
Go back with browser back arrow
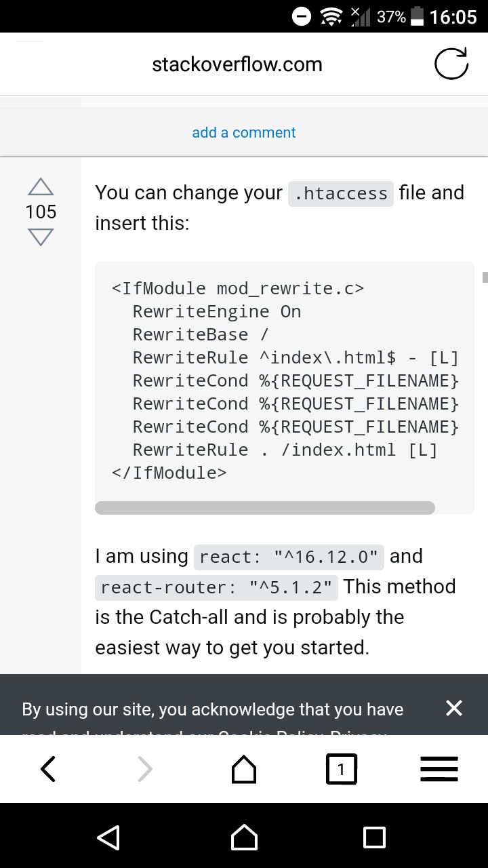pyautogui.click(x=48, y=769)
